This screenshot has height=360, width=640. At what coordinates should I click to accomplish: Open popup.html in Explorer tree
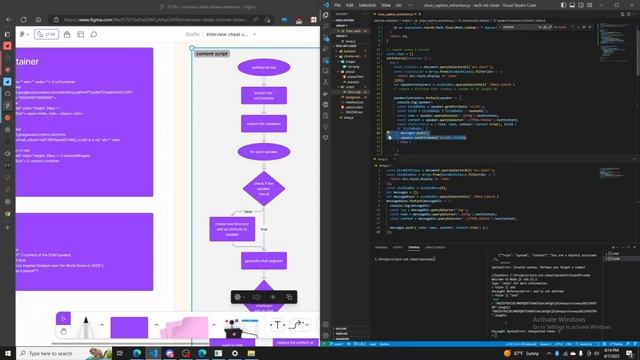pyautogui.click(x=354, y=77)
